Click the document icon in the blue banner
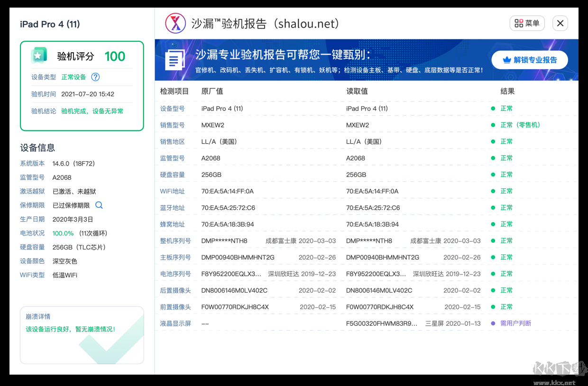 [x=175, y=60]
